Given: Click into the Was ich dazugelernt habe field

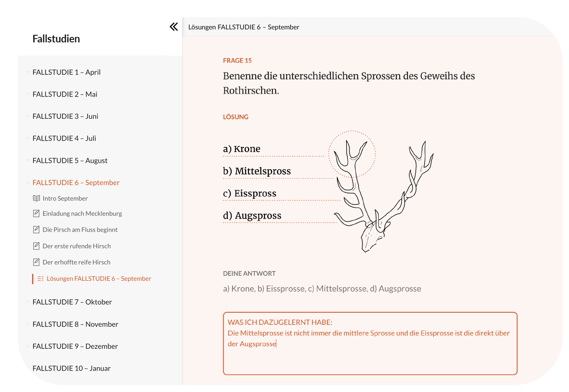Looking at the screenshot, I should tap(370, 343).
